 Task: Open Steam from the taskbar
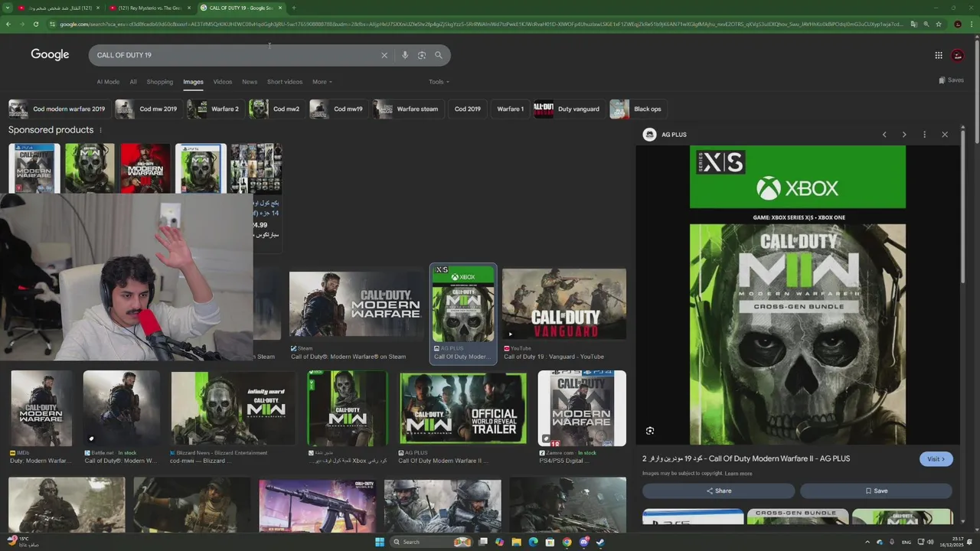[600, 542]
